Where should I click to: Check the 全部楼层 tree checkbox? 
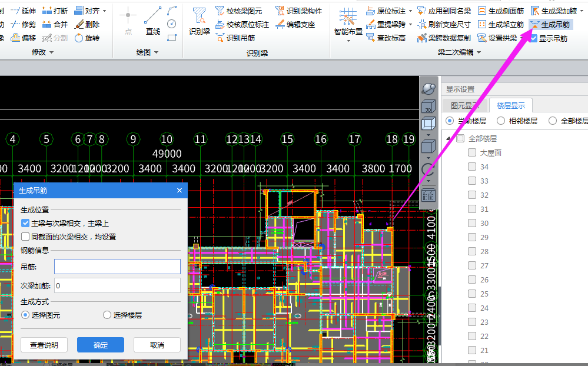coord(460,138)
